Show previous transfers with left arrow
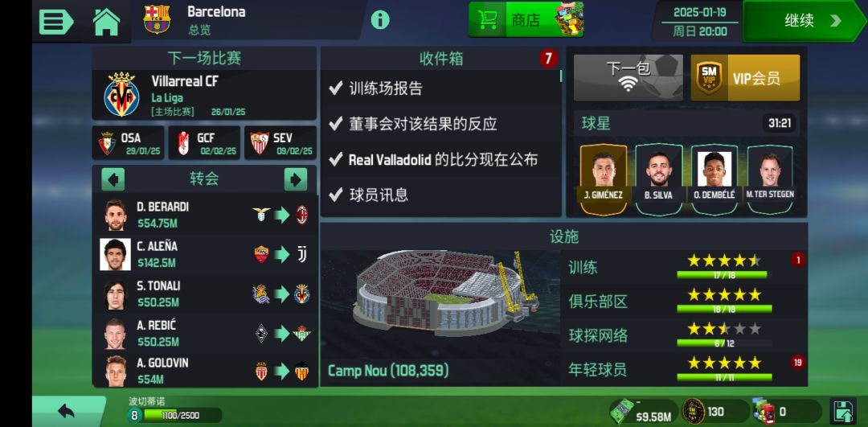The height and width of the screenshot is (427, 868). point(113,179)
